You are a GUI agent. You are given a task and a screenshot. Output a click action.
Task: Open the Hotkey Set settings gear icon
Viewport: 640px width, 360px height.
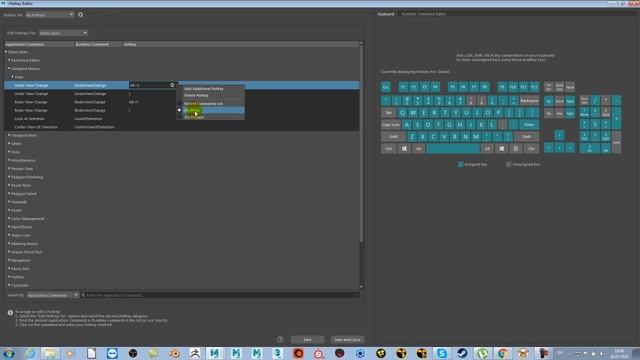tap(80, 15)
